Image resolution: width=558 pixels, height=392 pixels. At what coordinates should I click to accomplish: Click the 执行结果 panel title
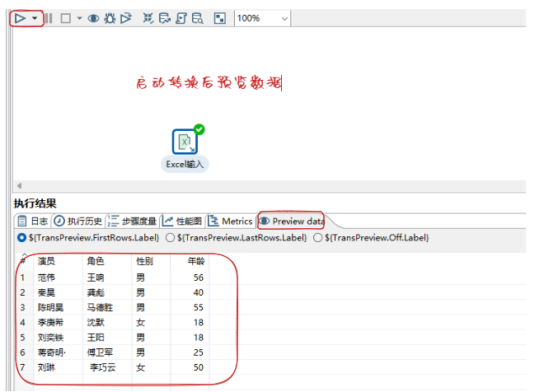[35, 203]
